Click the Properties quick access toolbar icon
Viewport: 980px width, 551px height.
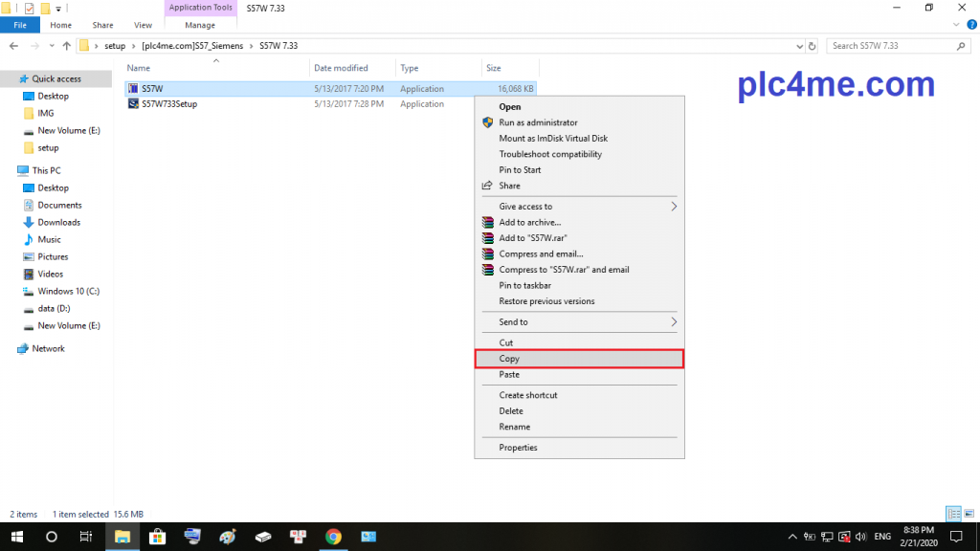[29, 9]
